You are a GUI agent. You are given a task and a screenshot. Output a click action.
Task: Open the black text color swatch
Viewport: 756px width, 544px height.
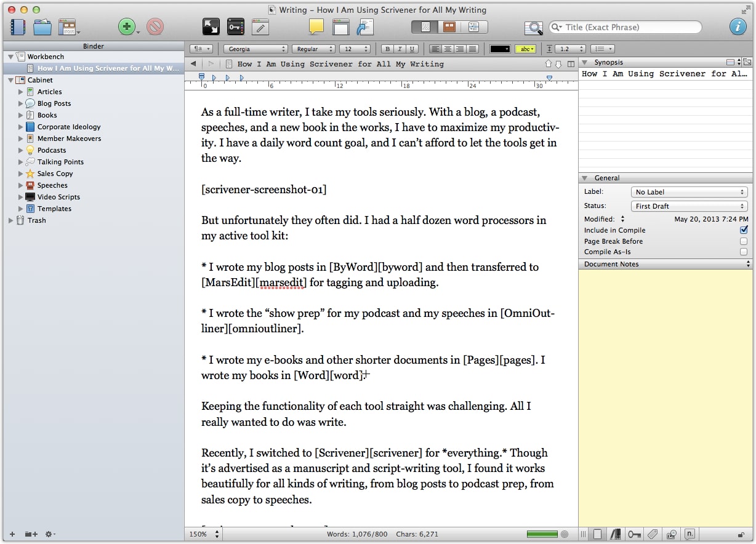point(499,49)
